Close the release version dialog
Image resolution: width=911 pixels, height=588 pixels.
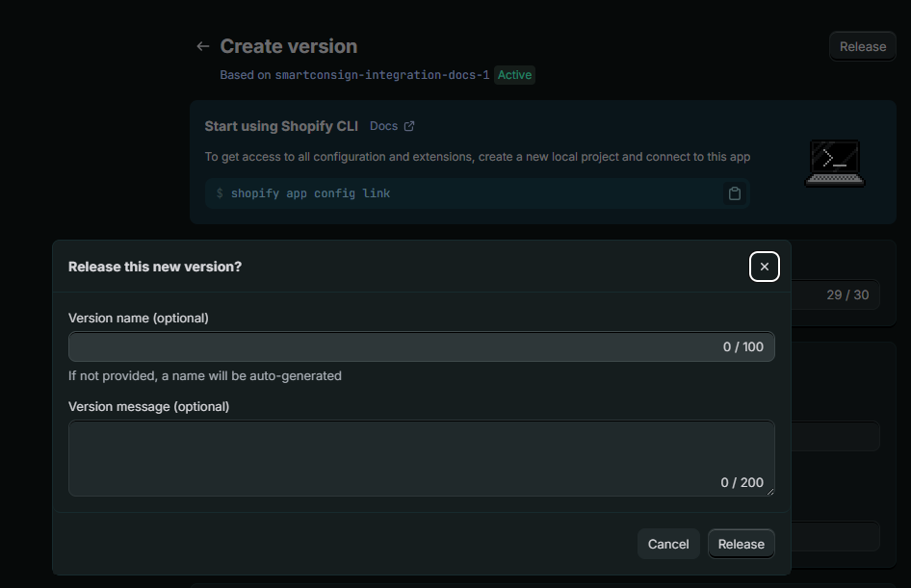(764, 267)
